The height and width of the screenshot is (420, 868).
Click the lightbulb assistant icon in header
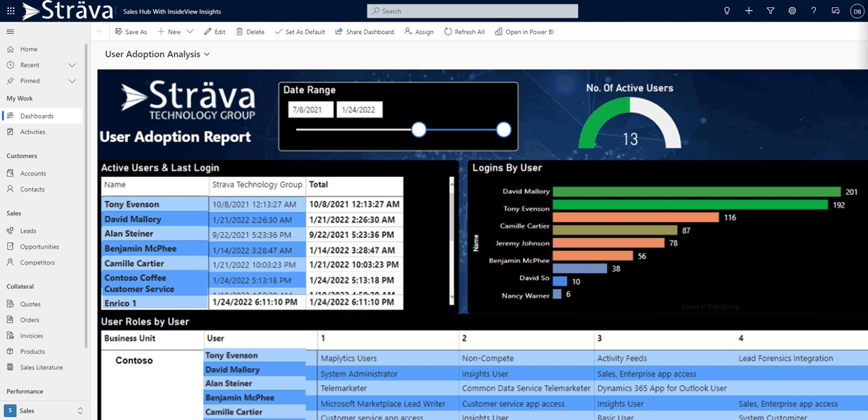coord(727,11)
